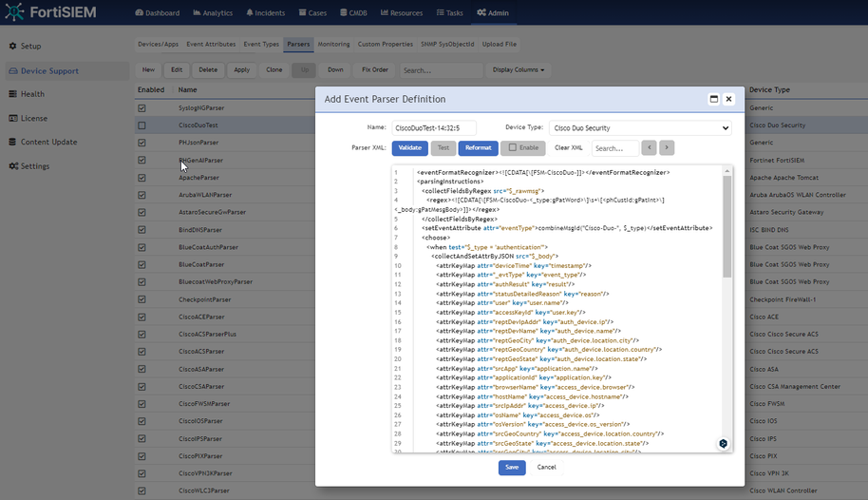This screenshot has height=500, width=868.
Task: Click the Delete parser button
Action: [208, 69]
